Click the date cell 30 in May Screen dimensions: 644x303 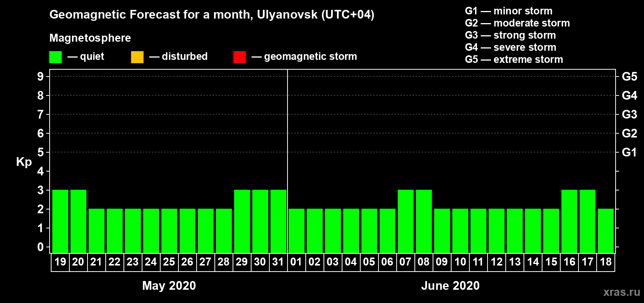260,262
